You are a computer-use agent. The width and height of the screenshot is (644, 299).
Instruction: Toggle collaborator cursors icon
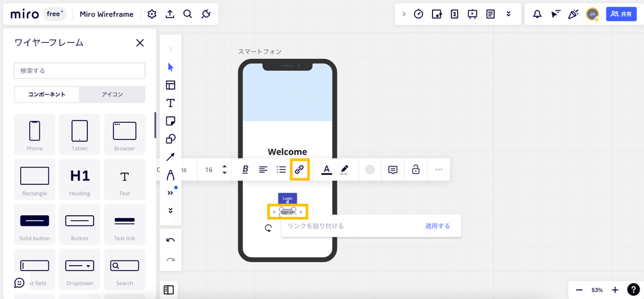click(x=555, y=14)
